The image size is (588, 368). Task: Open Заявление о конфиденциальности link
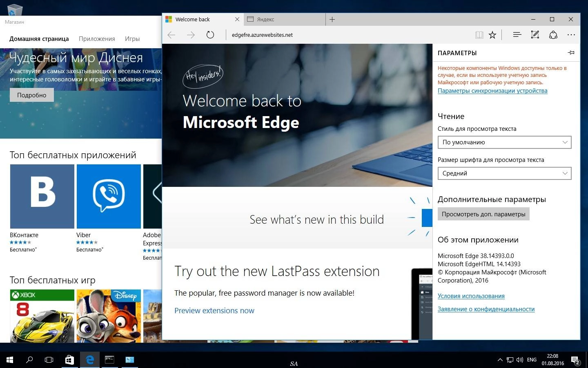[486, 309]
